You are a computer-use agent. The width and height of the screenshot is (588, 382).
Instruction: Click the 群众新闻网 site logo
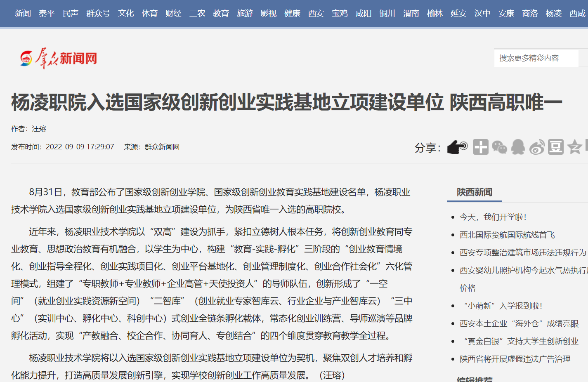coord(59,58)
